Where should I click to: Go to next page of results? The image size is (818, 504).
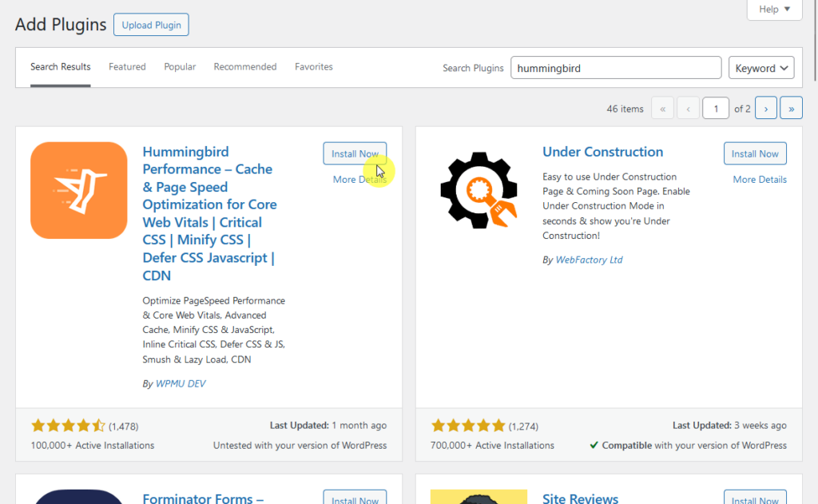pos(766,109)
